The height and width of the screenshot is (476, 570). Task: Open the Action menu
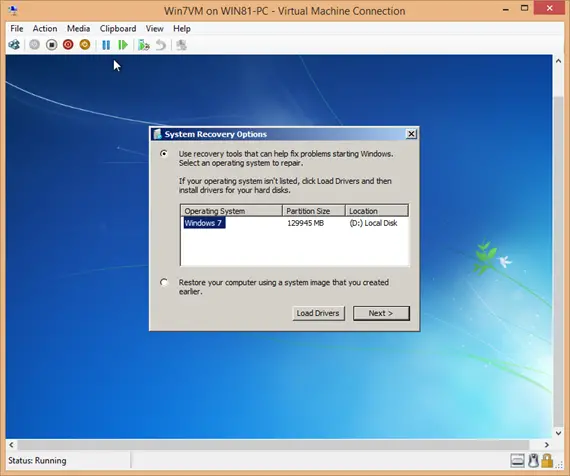click(45, 28)
